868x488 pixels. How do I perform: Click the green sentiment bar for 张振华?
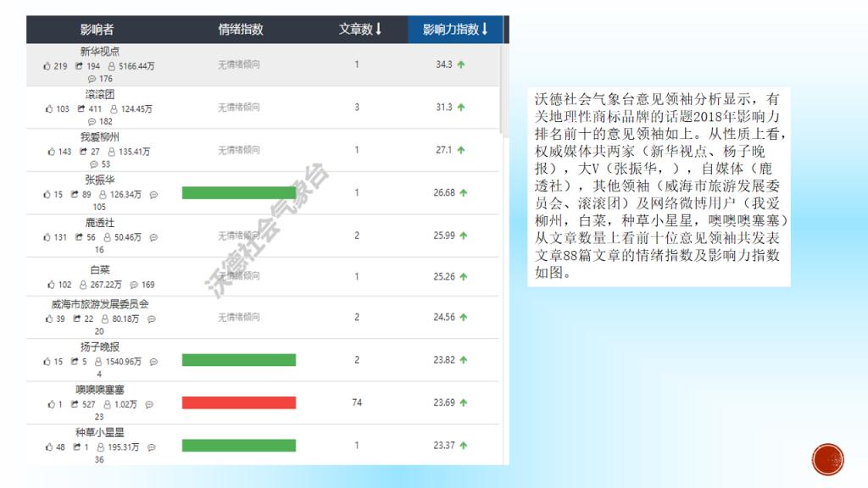tap(238, 192)
